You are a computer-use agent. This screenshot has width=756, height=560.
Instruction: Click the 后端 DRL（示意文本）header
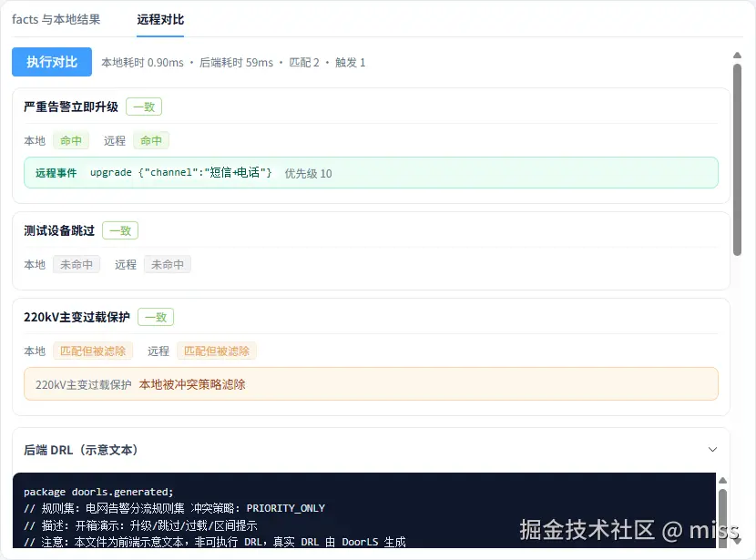click(x=80, y=450)
